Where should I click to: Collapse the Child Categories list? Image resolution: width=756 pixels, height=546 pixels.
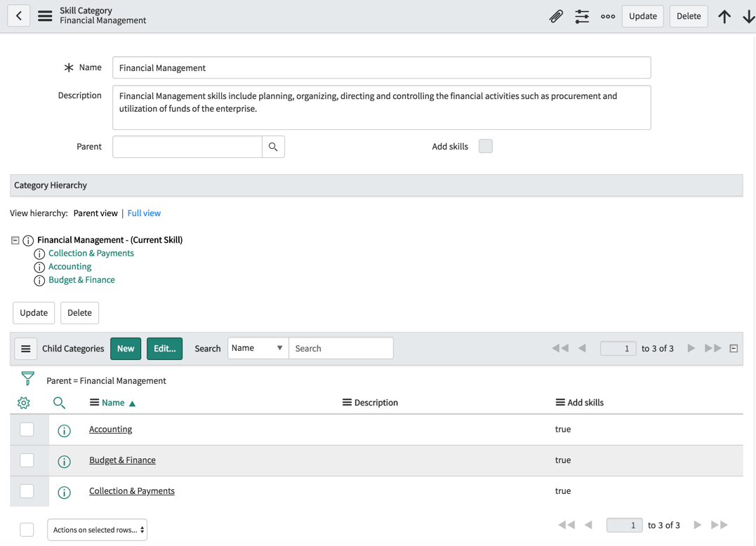(734, 348)
